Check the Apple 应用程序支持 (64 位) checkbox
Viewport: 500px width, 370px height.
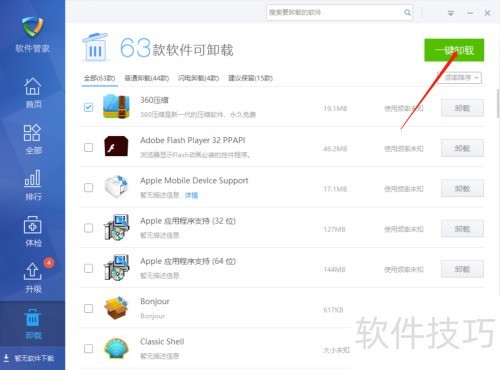88,268
